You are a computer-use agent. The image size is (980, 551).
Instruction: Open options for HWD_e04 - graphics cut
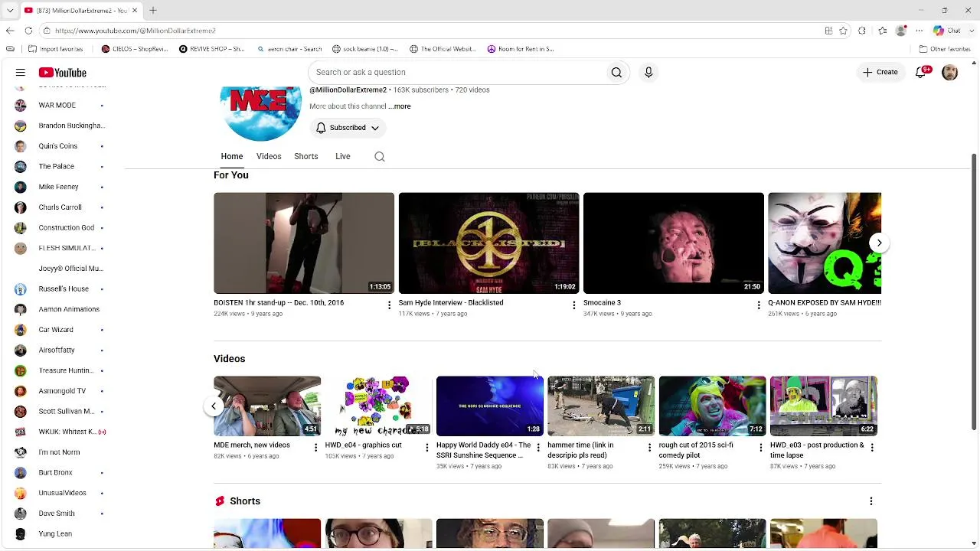[427, 448]
